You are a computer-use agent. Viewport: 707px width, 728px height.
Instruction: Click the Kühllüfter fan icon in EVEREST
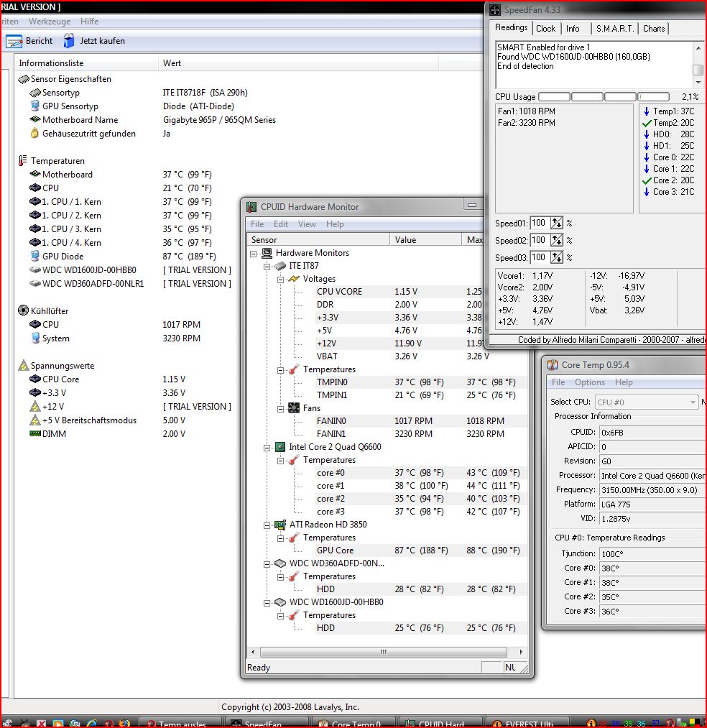pos(23,310)
